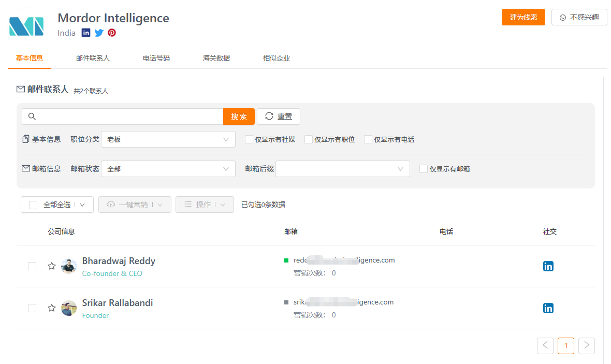This screenshot has height=364, width=611.
Task: Switch to the 相似企业 tab
Action: [277, 58]
